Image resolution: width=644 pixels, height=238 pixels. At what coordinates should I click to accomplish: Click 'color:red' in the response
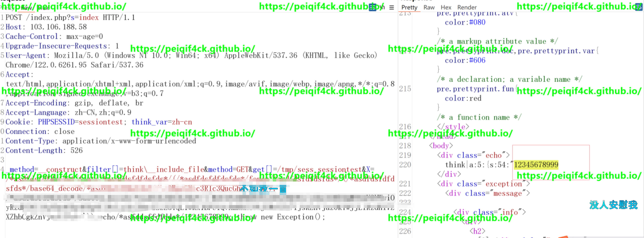463,98
